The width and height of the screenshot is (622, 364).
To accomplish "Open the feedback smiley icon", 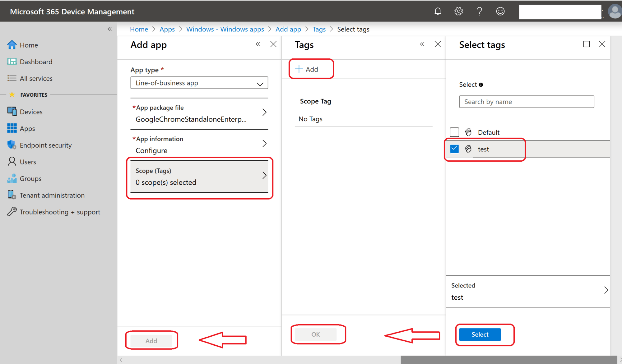I will tap(500, 12).
